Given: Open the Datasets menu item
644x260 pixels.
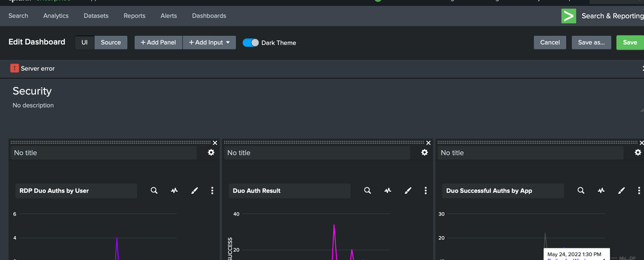Looking at the screenshot, I should [96, 15].
